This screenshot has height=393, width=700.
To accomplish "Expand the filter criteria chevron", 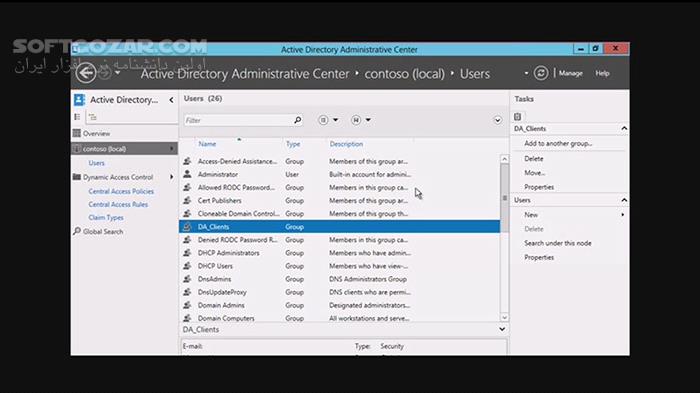I will [x=498, y=120].
